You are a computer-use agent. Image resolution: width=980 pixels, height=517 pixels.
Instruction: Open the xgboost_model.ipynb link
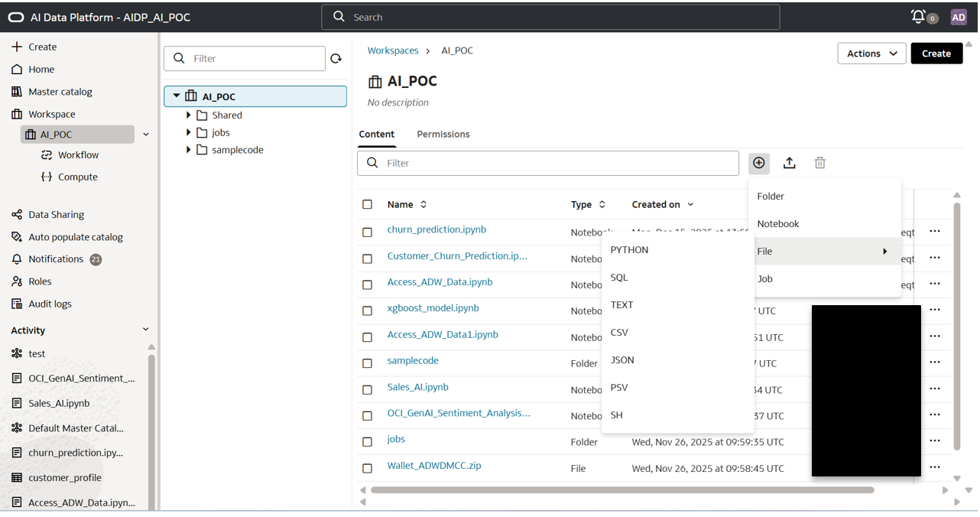click(x=433, y=308)
